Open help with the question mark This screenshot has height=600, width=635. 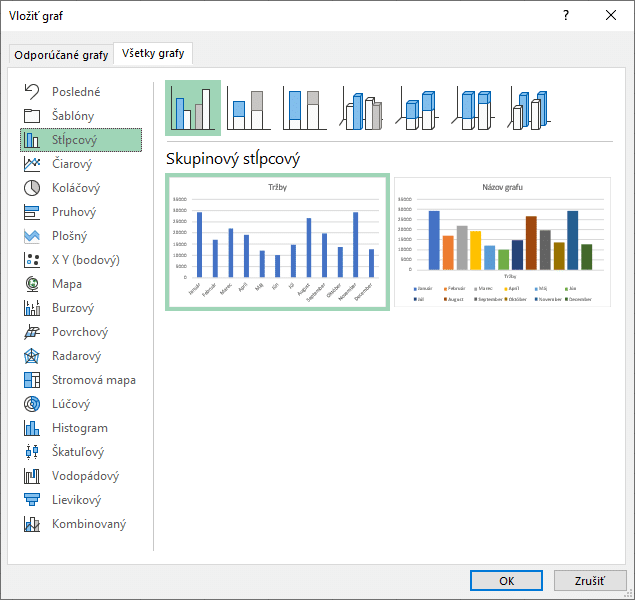click(x=566, y=15)
